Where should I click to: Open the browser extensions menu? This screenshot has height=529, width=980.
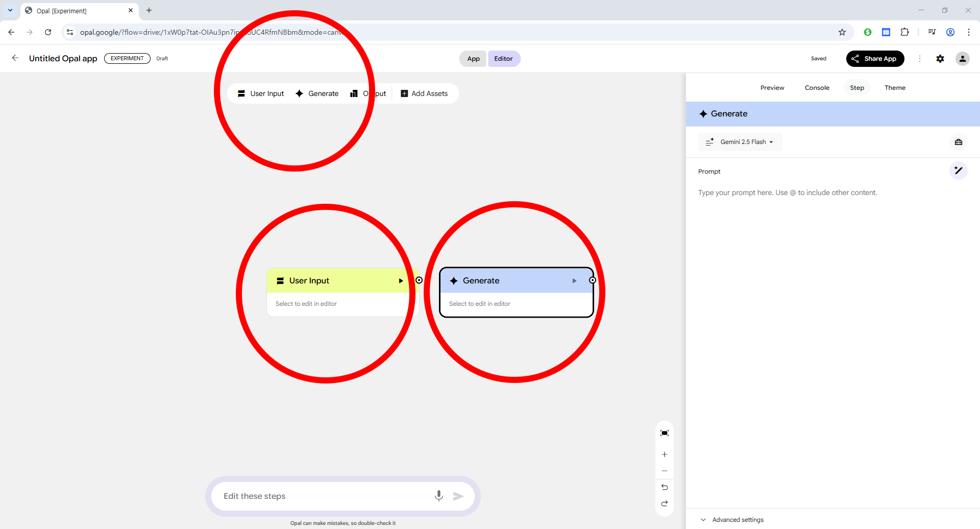(x=904, y=32)
